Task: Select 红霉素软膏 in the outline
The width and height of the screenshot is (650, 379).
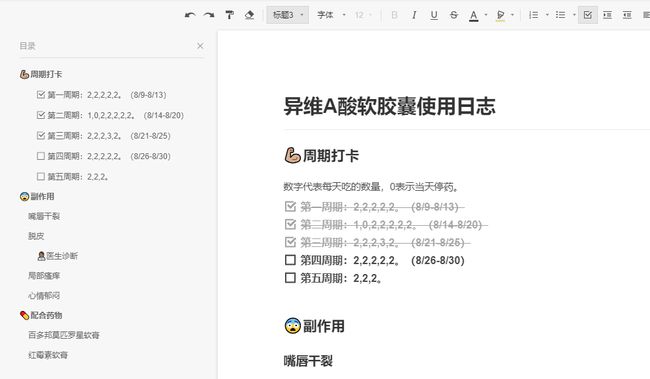Action: pos(48,355)
